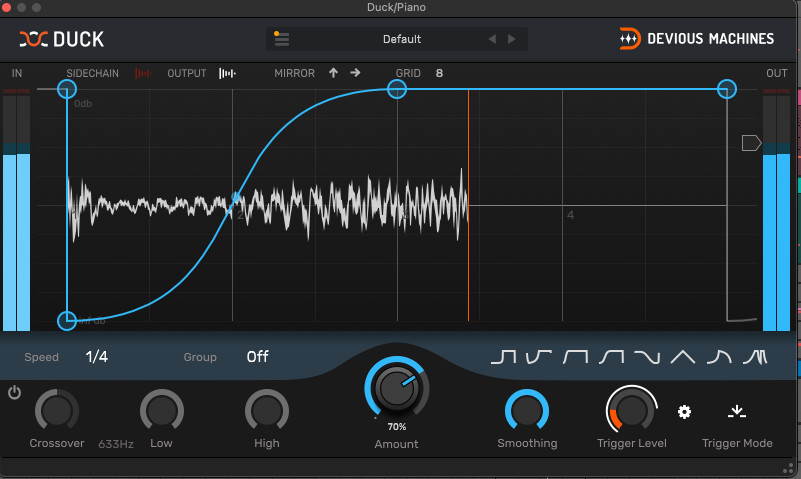Open the Speed 1/4 selector
This screenshot has width=801, height=479.
pos(97,356)
